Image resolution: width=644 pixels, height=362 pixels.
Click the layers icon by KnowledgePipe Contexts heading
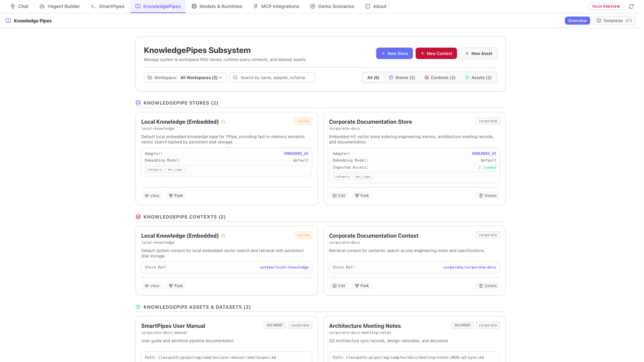[x=138, y=217]
